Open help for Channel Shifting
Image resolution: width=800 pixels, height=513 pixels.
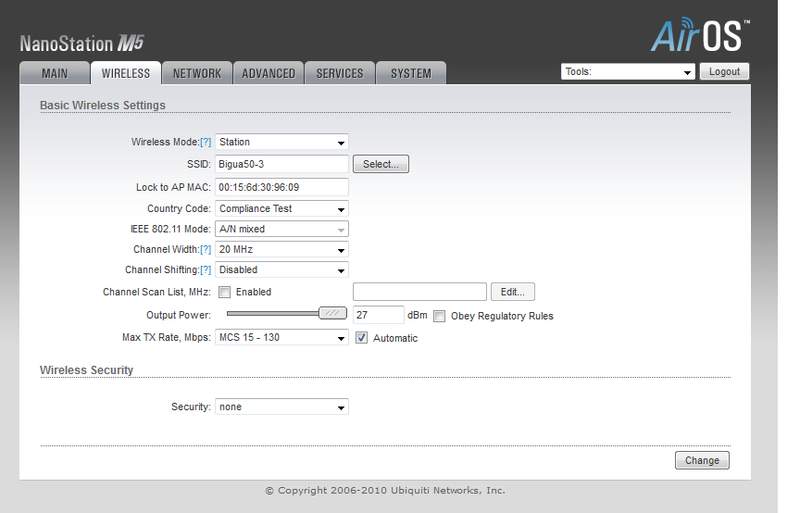(x=206, y=270)
